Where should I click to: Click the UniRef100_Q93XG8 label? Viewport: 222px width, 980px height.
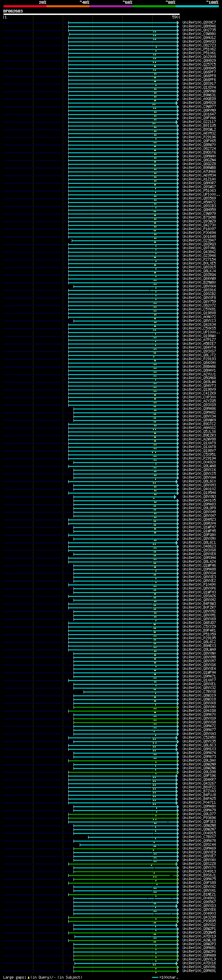[199, 550]
